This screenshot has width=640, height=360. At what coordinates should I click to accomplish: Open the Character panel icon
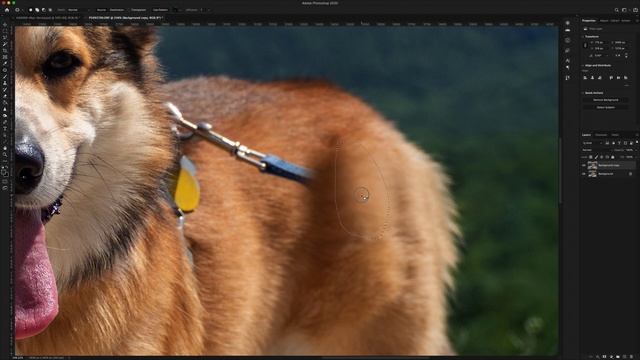(568, 60)
